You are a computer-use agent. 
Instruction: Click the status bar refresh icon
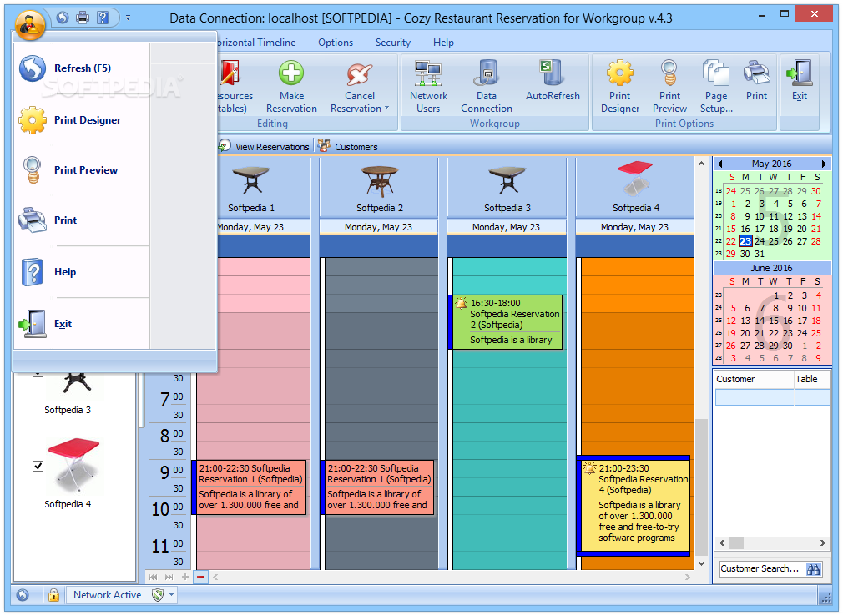22,595
